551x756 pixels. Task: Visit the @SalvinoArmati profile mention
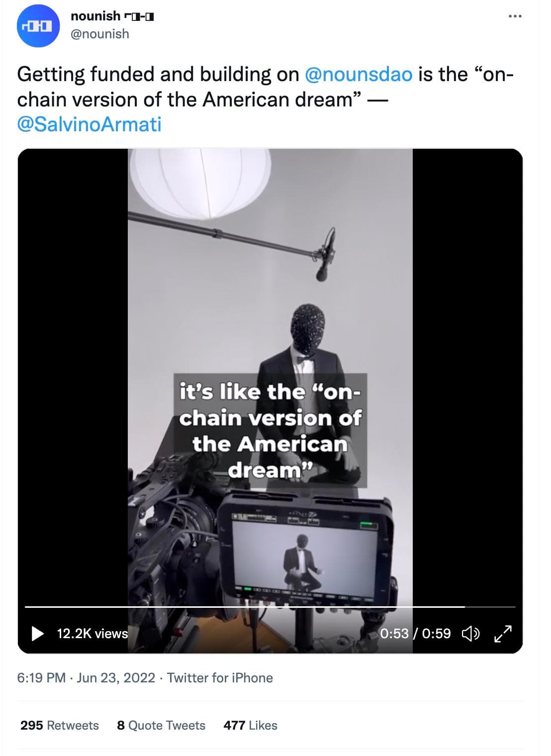[x=89, y=124]
